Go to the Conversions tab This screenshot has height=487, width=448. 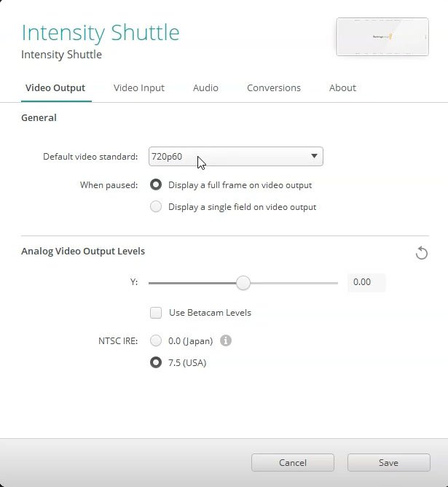click(273, 87)
